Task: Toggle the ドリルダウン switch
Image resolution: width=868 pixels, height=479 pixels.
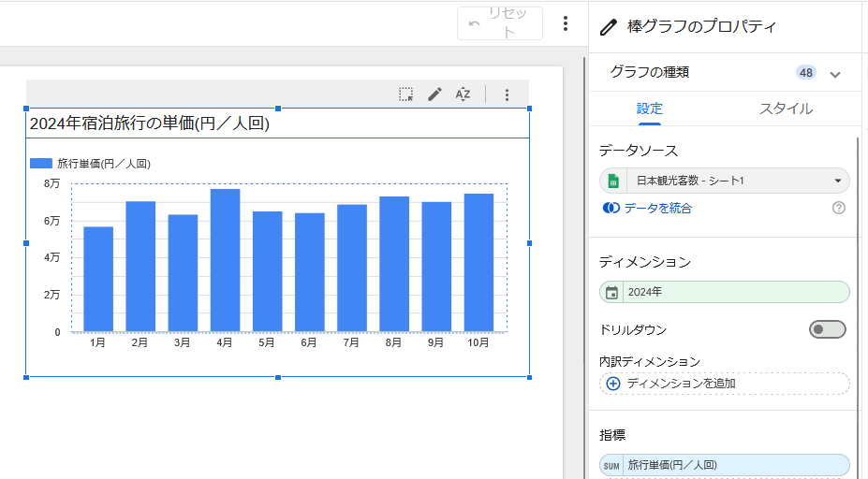Action: 827,329
